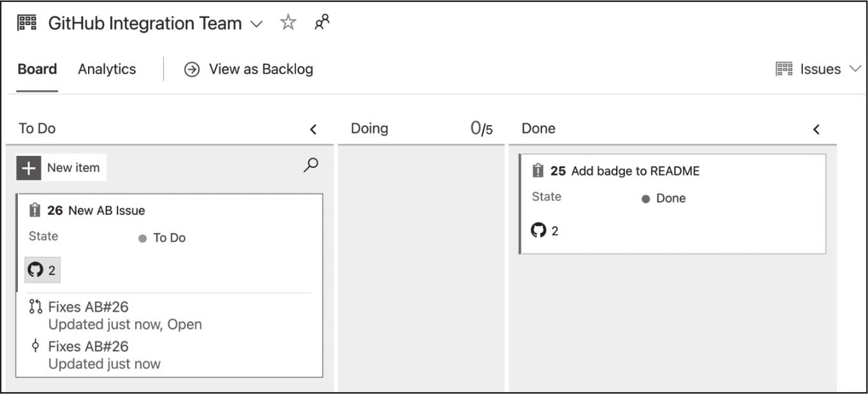This screenshot has width=868, height=394.
Task: Open the Analytics tab
Action: click(107, 69)
